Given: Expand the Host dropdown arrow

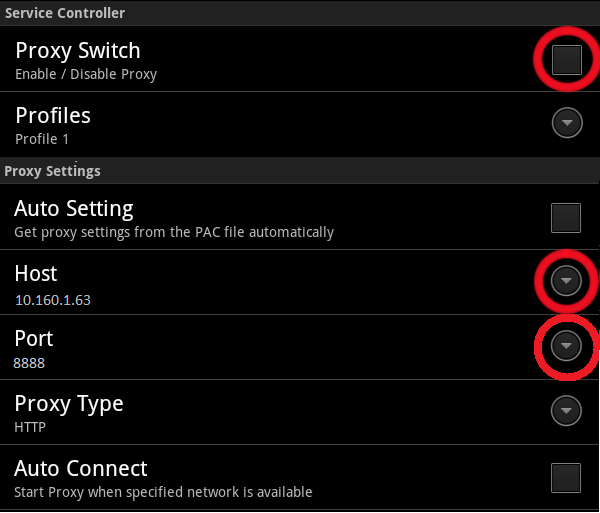Looking at the screenshot, I should click(x=567, y=281).
